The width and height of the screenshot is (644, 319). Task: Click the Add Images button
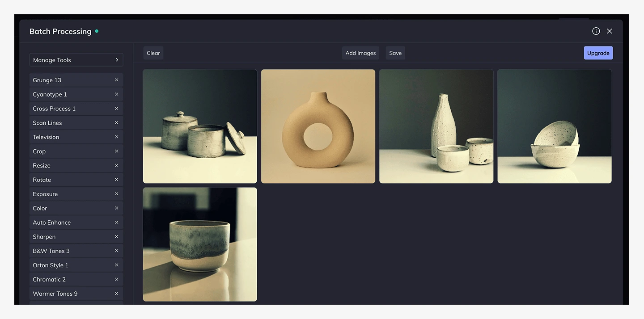(x=360, y=53)
